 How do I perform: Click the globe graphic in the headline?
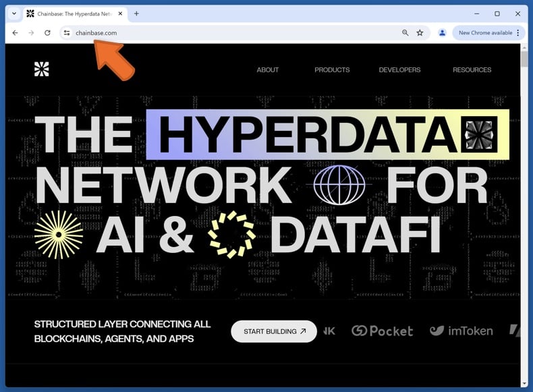339,185
